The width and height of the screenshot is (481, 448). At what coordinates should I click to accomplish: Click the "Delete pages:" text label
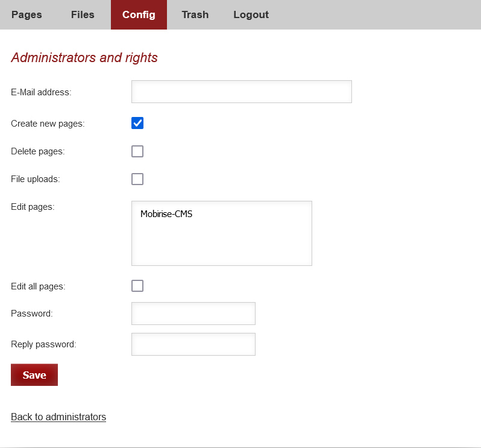(37, 151)
